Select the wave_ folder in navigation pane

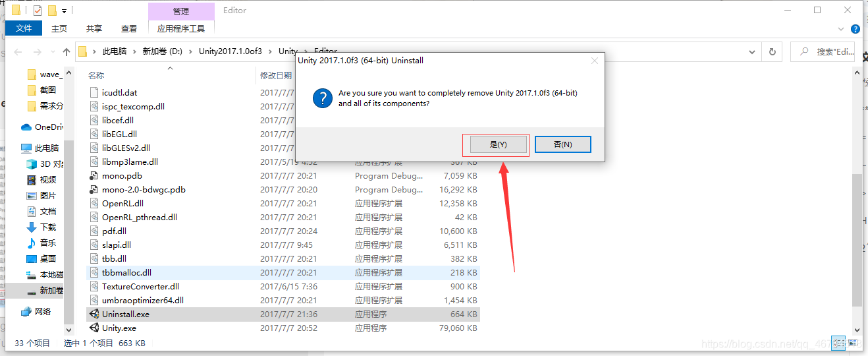tap(45, 74)
